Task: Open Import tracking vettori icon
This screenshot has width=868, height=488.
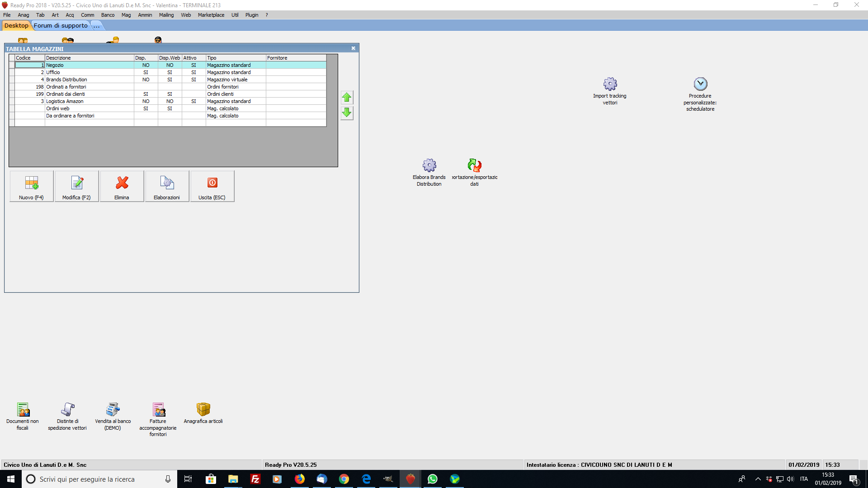Action: click(x=610, y=91)
